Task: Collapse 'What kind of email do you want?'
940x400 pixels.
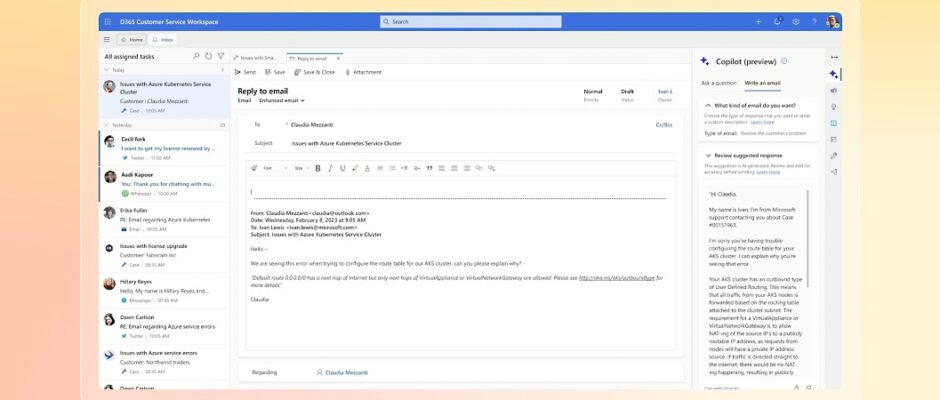Action: tap(708, 105)
